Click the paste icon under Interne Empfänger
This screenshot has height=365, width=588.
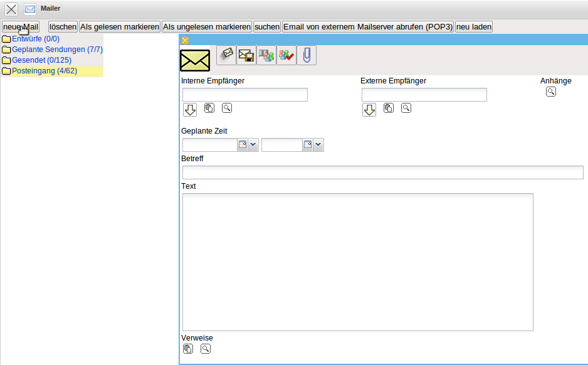tap(209, 108)
